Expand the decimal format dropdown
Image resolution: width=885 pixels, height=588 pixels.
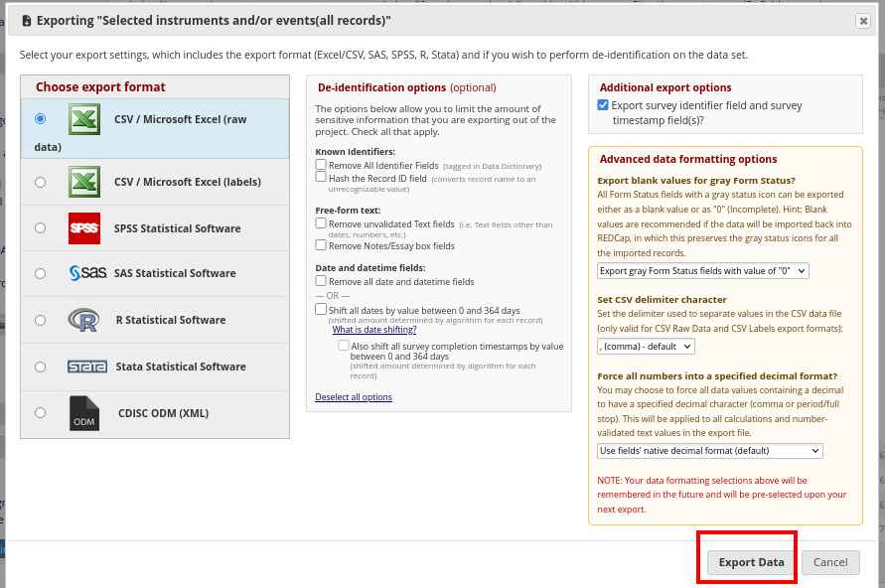coord(710,450)
